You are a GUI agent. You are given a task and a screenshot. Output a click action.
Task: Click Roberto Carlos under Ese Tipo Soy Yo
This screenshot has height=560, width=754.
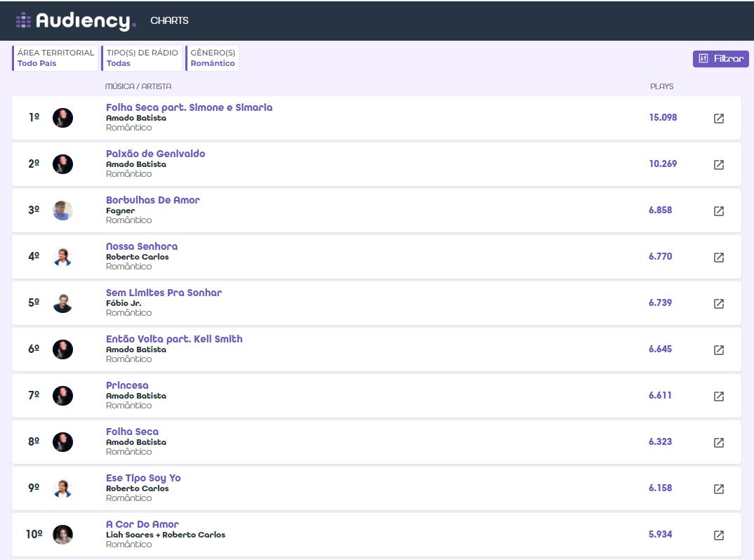[137, 488]
